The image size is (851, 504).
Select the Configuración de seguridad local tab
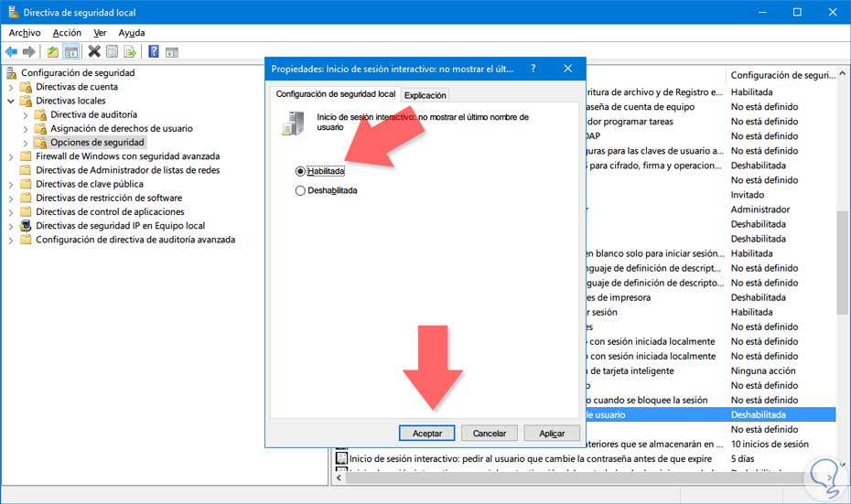336,94
